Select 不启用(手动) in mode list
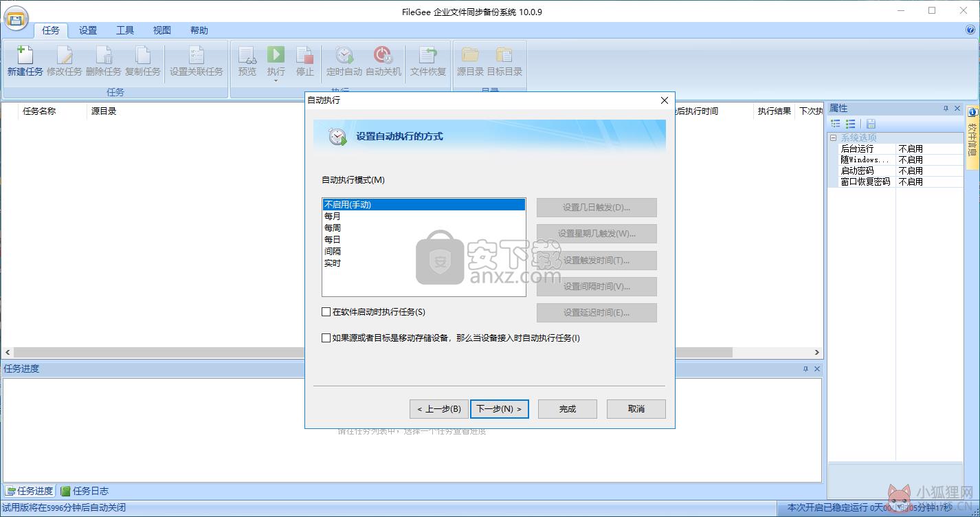The height and width of the screenshot is (517, 980). point(424,204)
